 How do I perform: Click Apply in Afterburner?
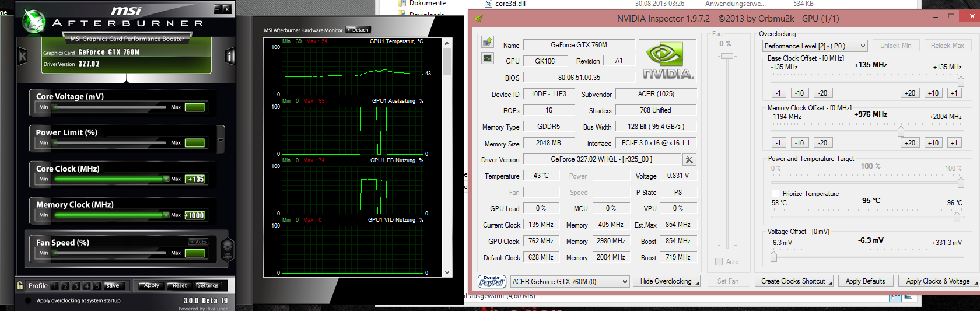[152, 286]
